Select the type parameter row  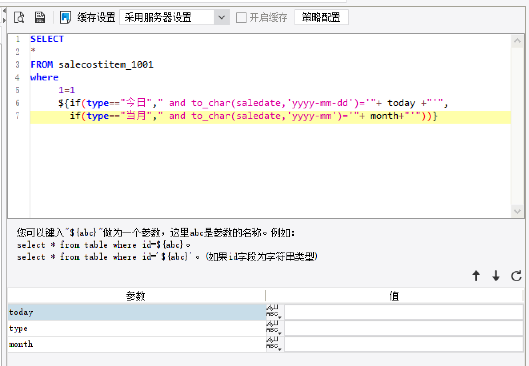pyautogui.click(x=137, y=328)
